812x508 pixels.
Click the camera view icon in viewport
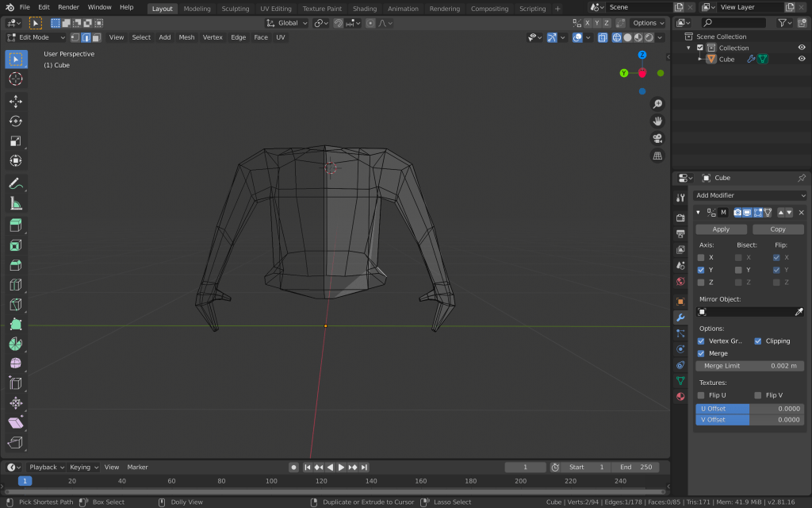pos(657,138)
